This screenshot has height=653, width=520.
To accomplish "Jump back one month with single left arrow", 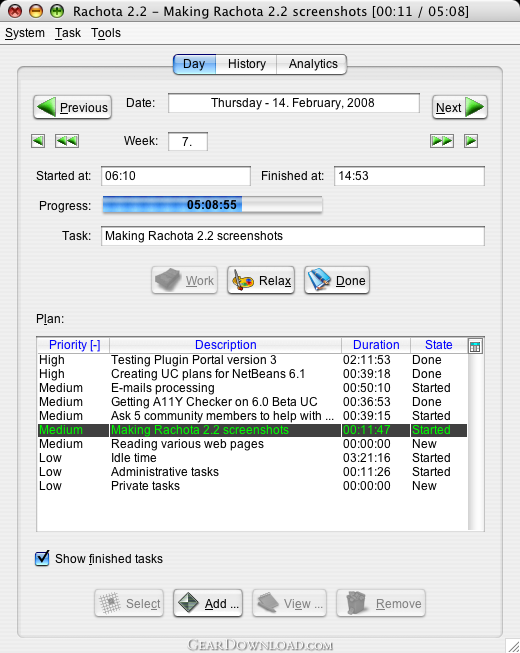I will point(38,141).
